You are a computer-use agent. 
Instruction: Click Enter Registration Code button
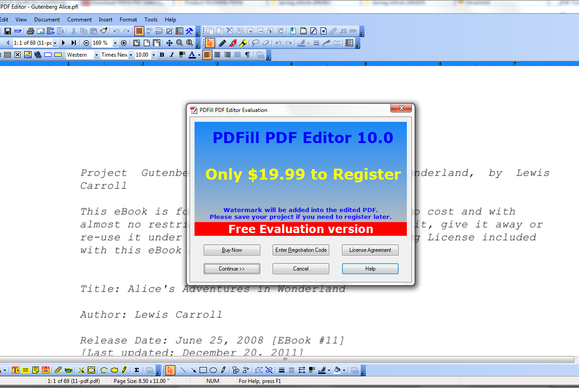pos(301,250)
